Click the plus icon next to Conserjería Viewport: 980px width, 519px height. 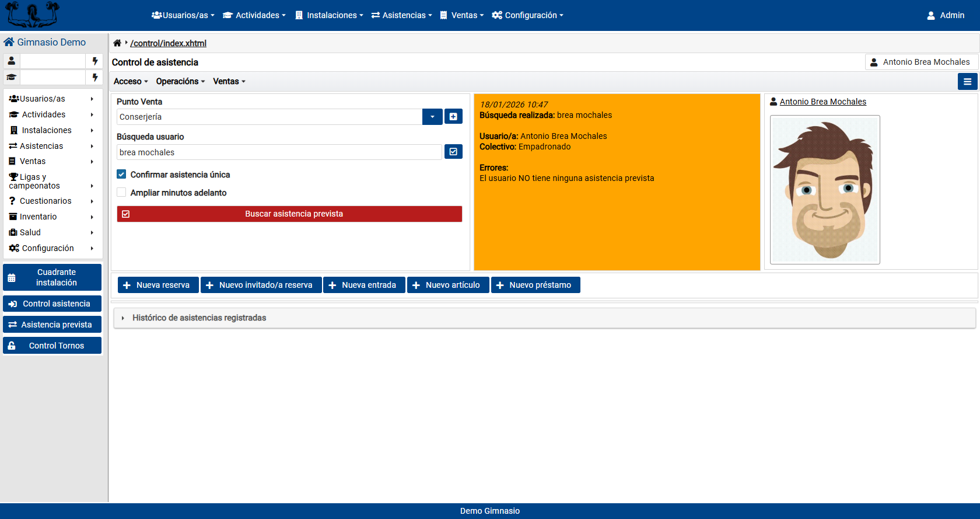453,117
